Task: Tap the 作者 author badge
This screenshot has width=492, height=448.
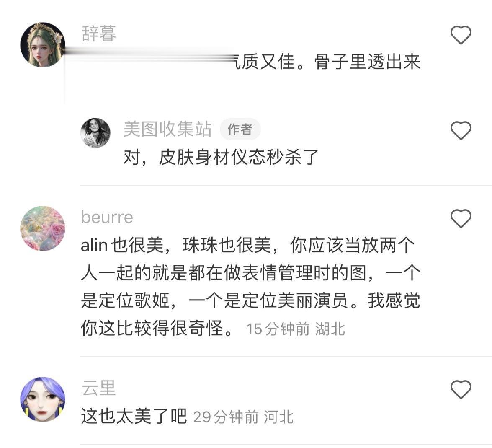Action: click(240, 129)
